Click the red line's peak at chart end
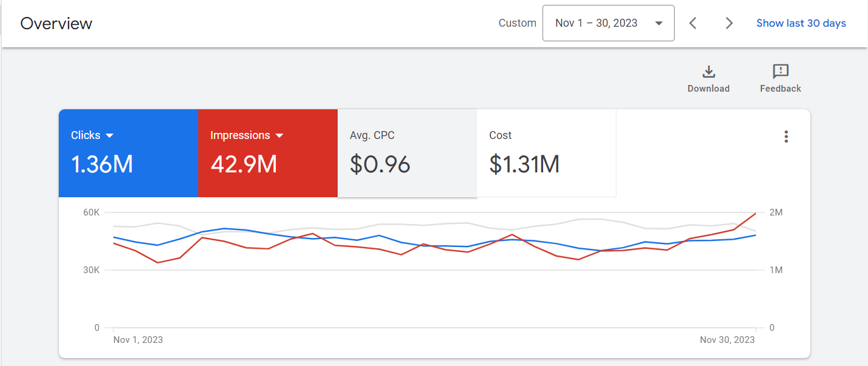868x366 pixels. 755,214
